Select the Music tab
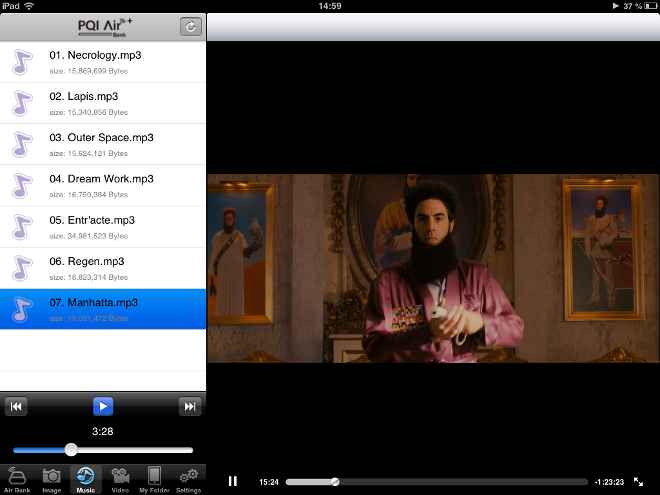The height and width of the screenshot is (495, 660). tap(86, 480)
